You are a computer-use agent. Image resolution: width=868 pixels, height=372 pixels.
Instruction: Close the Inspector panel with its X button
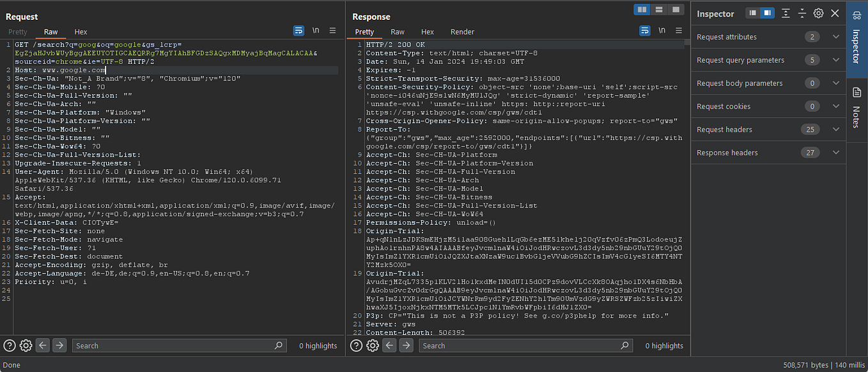(x=835, y=13)
